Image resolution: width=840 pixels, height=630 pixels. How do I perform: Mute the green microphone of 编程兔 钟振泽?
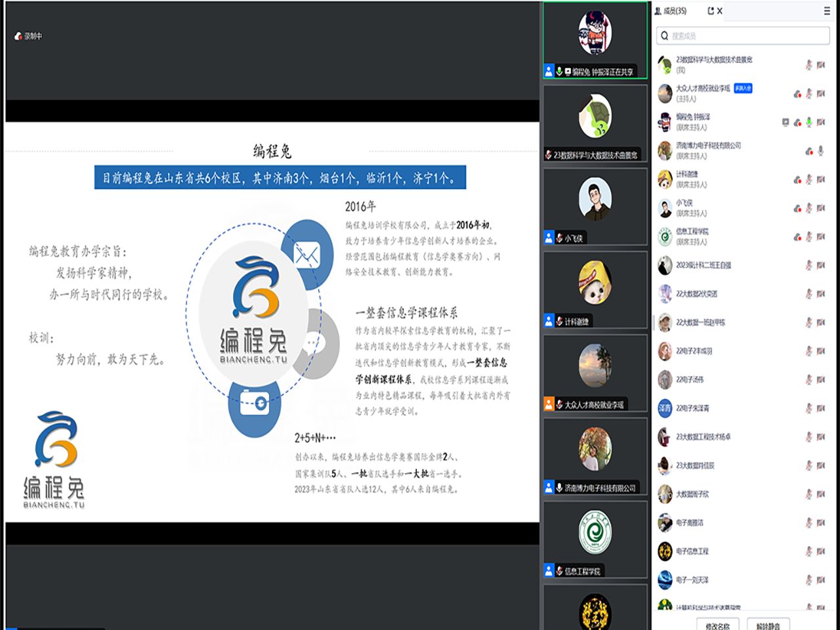tap(809, 122)
